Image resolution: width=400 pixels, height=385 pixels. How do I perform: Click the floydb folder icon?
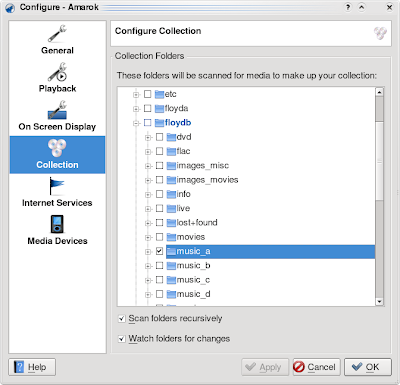tap(159, 123)
